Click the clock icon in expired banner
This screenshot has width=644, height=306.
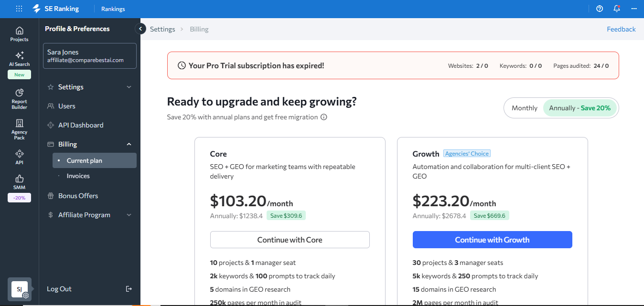pyautogui.click(x=182, y=65)
